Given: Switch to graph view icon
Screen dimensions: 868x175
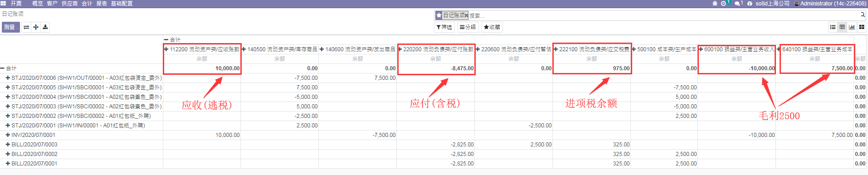Looking at the screenshot, I should [x=852, y=27].
